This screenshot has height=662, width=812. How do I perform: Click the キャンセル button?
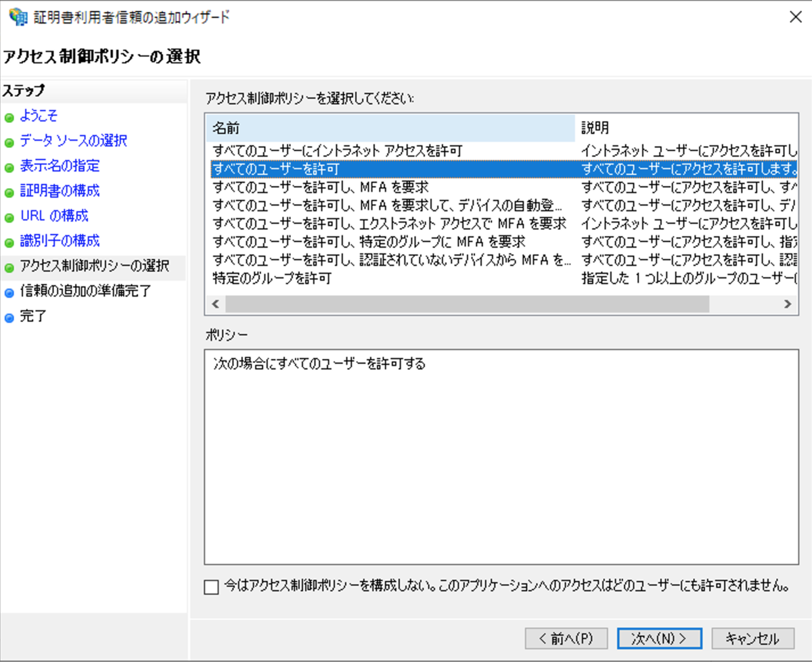pyautogui.click(x=752, y=638)
